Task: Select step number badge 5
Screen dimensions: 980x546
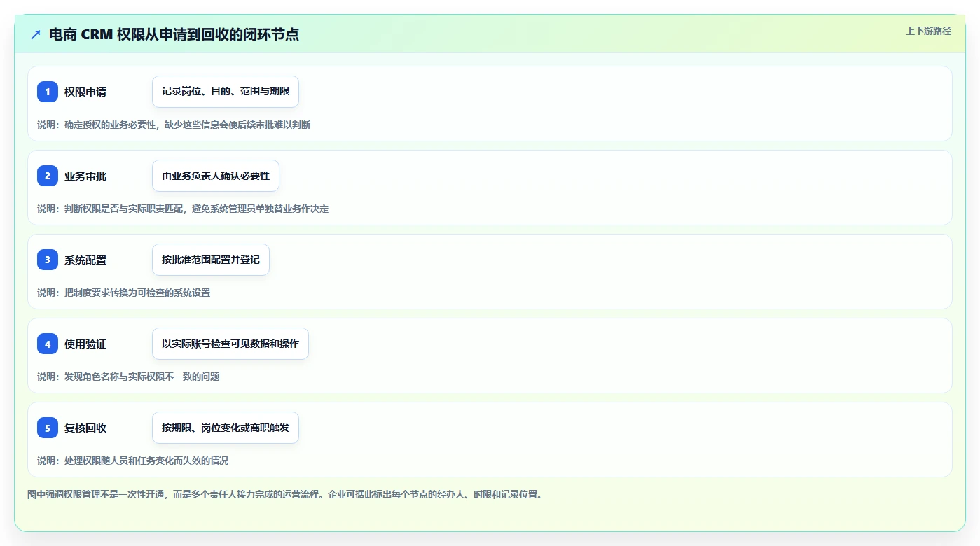Action: click(x=48, y=428)
